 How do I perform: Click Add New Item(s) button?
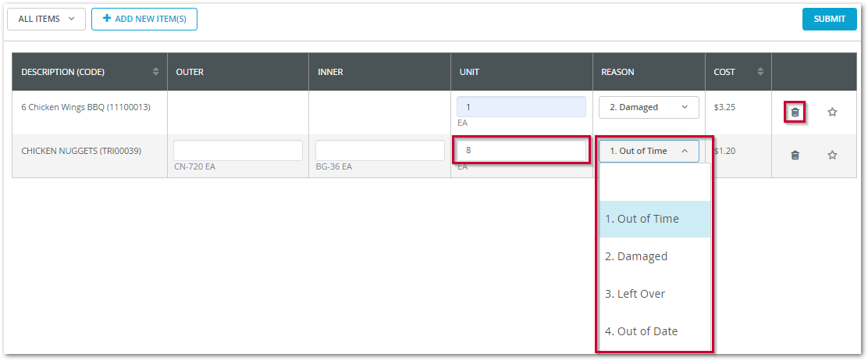click(144, 19)
